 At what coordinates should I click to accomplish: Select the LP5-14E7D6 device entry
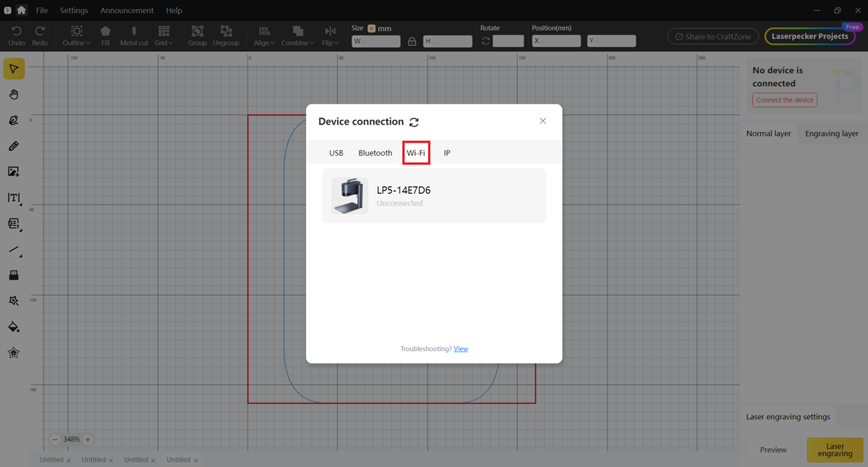click(x=434, y=195)
